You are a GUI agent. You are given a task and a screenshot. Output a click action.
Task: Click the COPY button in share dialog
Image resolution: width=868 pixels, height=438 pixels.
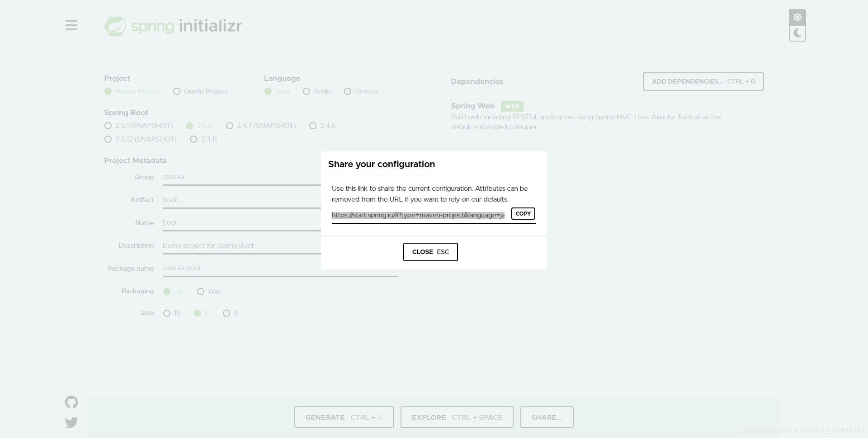point(523,214)
